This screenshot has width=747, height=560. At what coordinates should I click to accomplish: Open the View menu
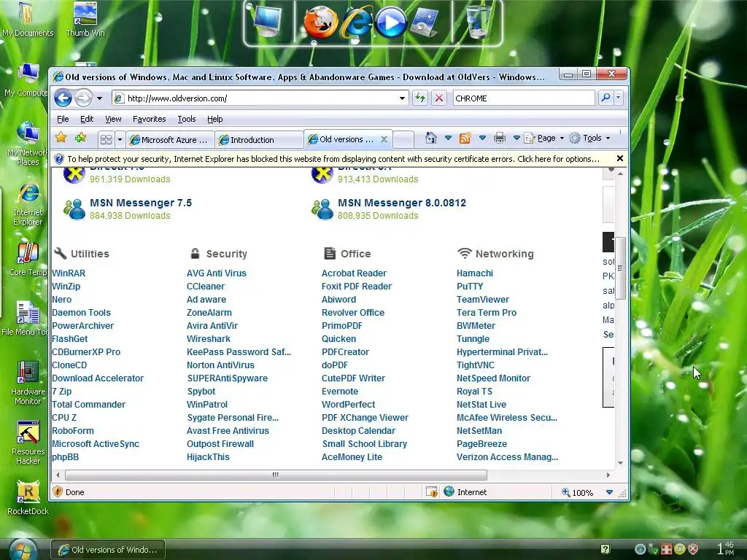[113, 119]
